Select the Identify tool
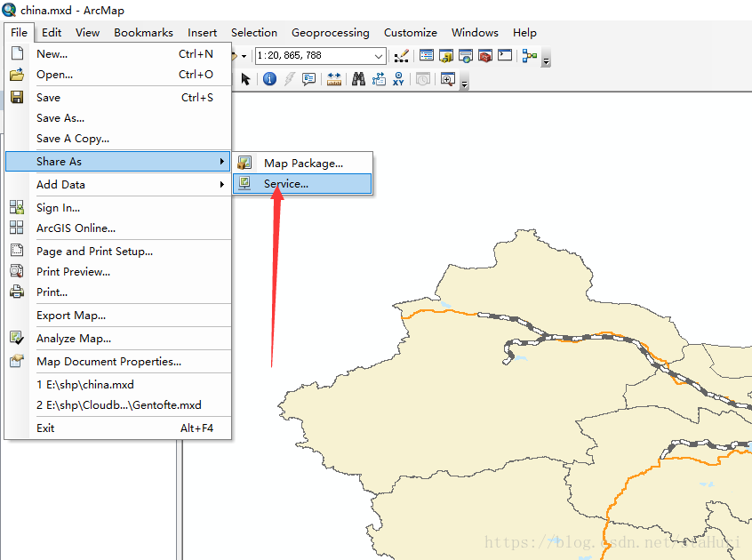 (x=269, y=78)
